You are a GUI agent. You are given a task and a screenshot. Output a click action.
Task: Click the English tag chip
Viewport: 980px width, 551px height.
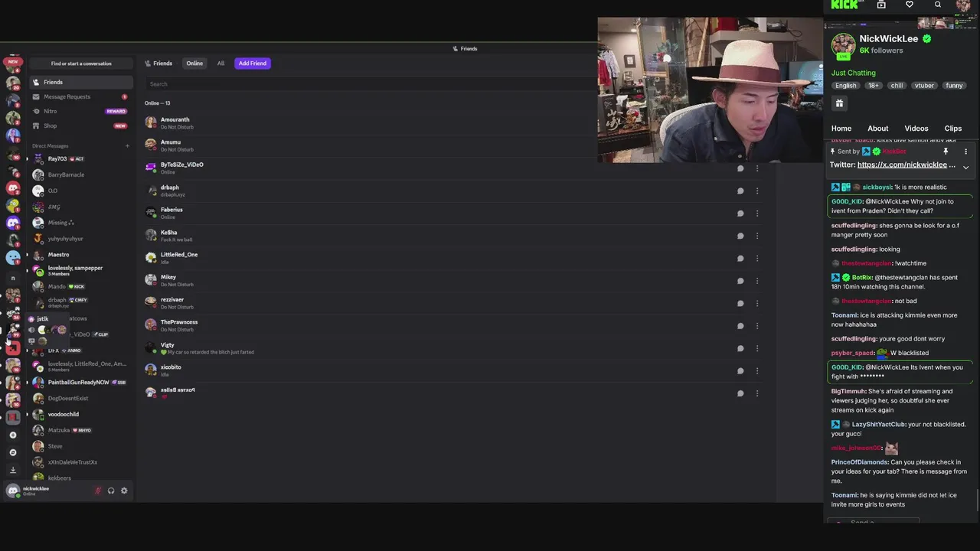tap(846, 86)
